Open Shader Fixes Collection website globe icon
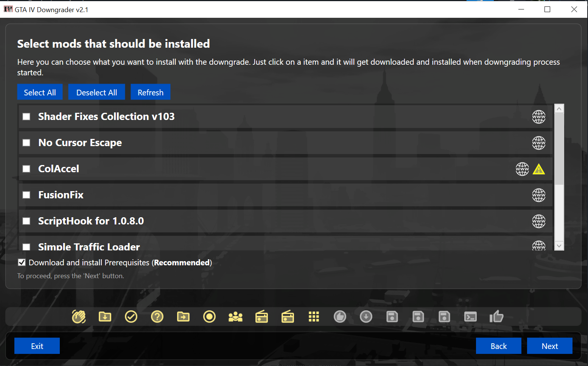588x366 pixels. (539, 117)
